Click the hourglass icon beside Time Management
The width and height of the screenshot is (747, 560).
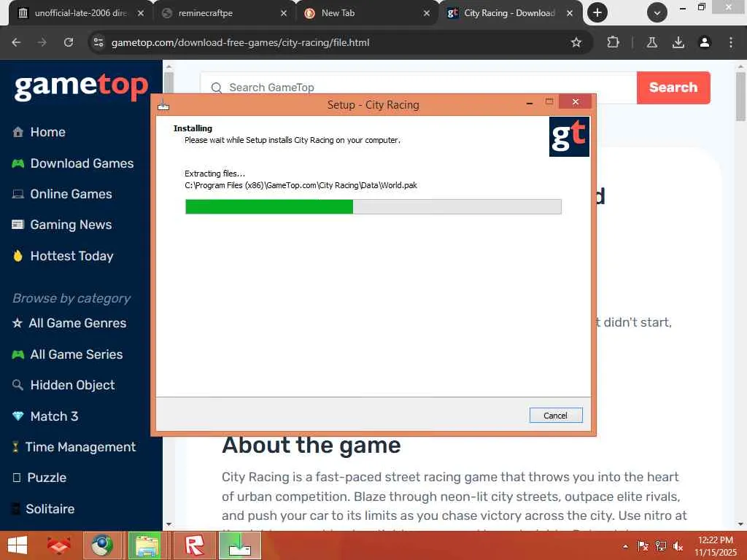[x=16, y=447]
